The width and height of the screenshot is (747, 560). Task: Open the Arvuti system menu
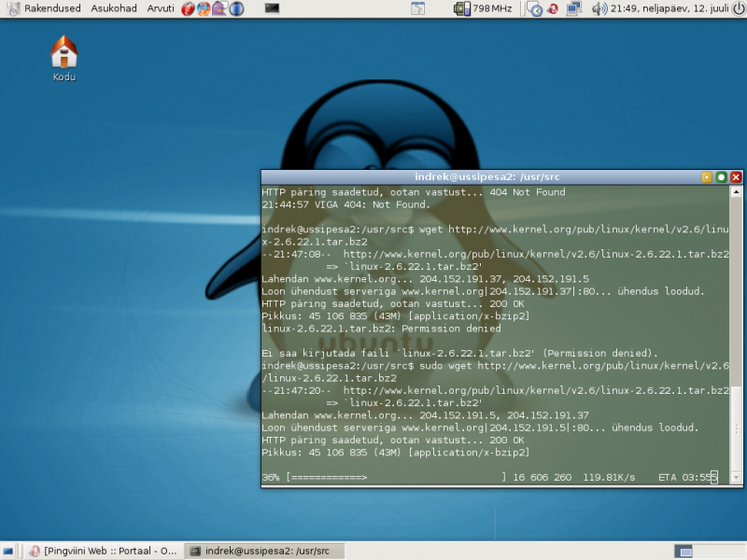[161, 8]
